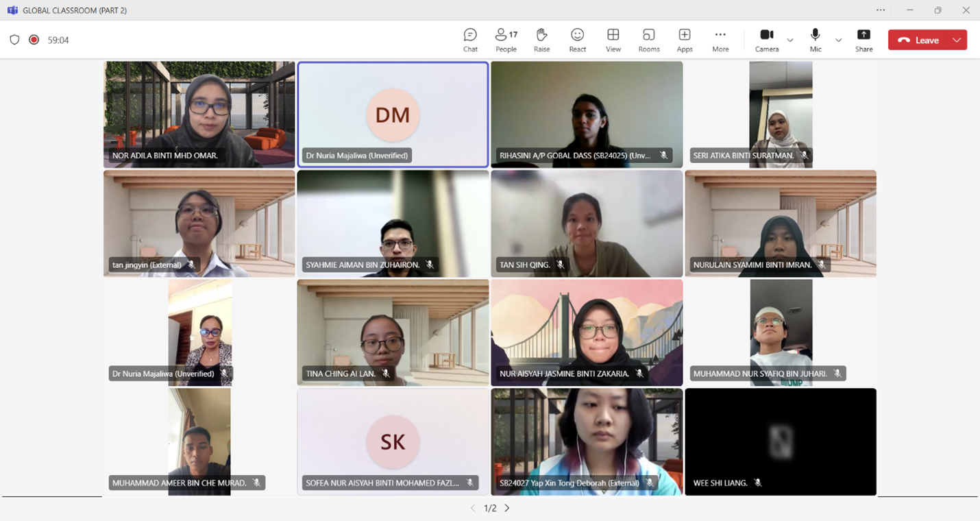The height and width of the screenshot is (521, 980).
Task: Open the title bar ellipsis menu
Action: (881, 10)
